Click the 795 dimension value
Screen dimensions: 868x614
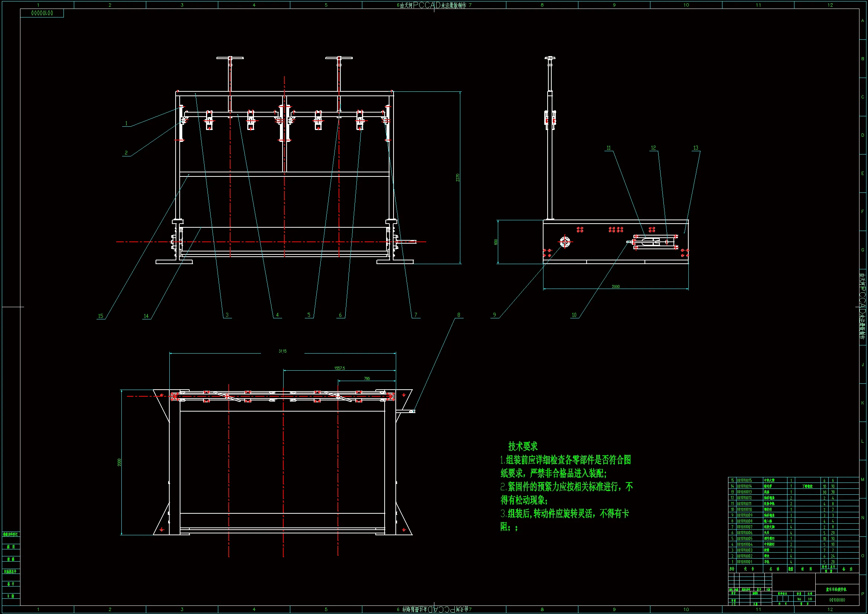coord(367,378)
